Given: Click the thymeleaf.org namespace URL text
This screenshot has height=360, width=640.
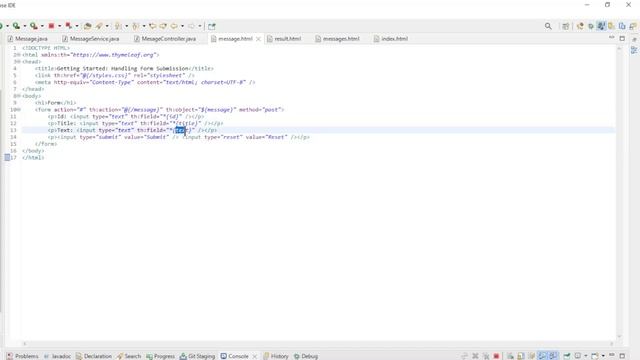Looking at the screenshot, I should (x=114, y=55).
